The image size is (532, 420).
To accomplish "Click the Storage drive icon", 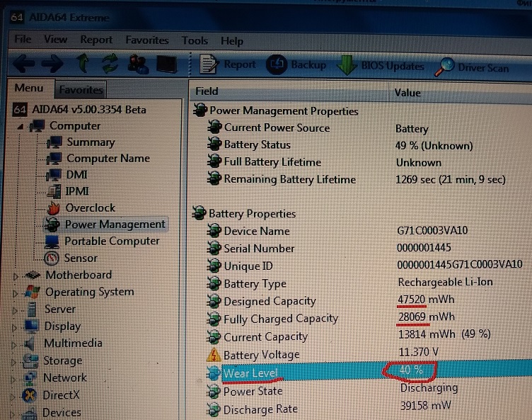I will (30, 361).
